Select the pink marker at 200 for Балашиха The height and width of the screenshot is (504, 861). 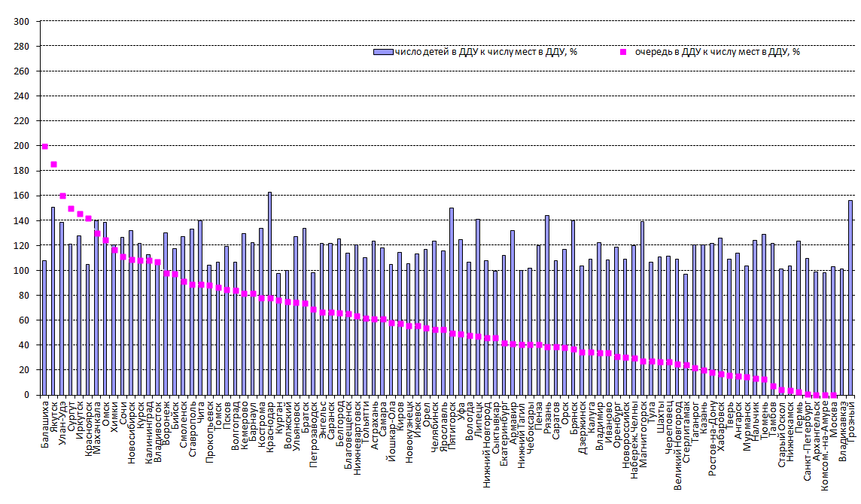pyautogui.click(x=44, y=147)
